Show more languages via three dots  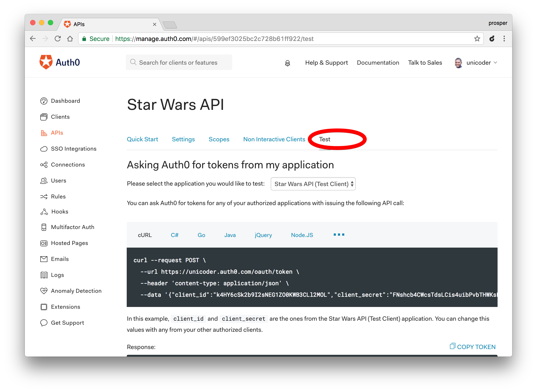click(x=339, y=235)
